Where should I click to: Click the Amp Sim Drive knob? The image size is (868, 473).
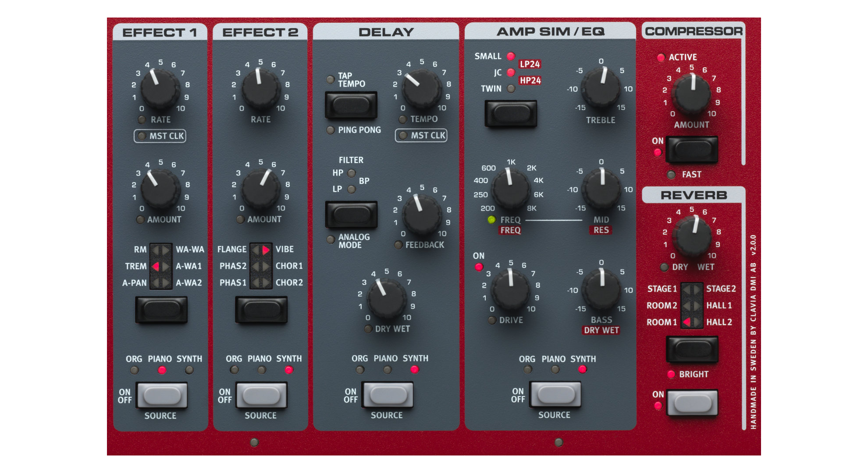point(511,290)
